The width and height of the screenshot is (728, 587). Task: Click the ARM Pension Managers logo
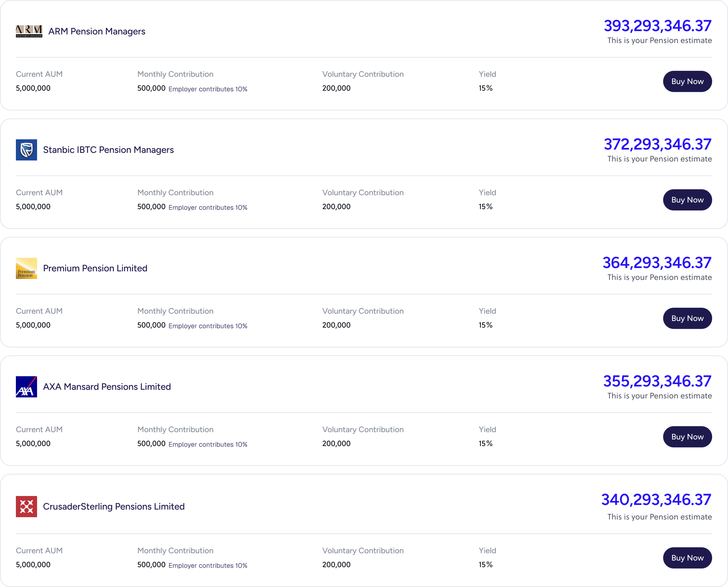[29, 31]
